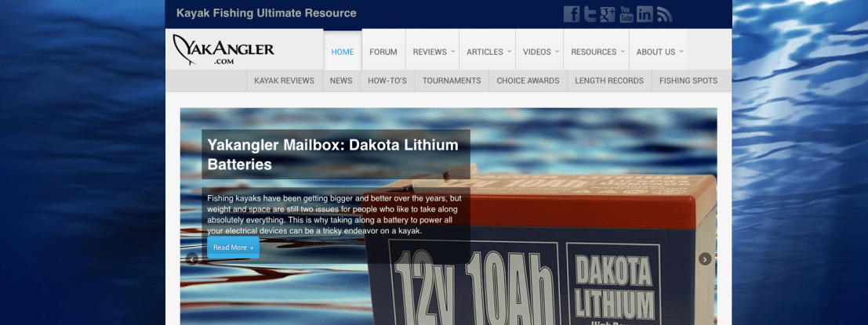Open the Fishing Spots link
Viewport: 868px width, 325px height.
[x=688, y=81]
